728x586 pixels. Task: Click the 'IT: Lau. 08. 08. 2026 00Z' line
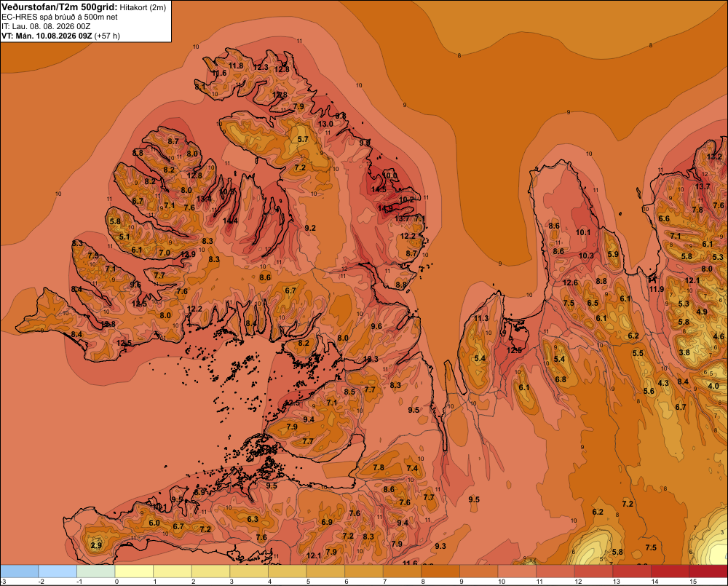coord(45,26)
